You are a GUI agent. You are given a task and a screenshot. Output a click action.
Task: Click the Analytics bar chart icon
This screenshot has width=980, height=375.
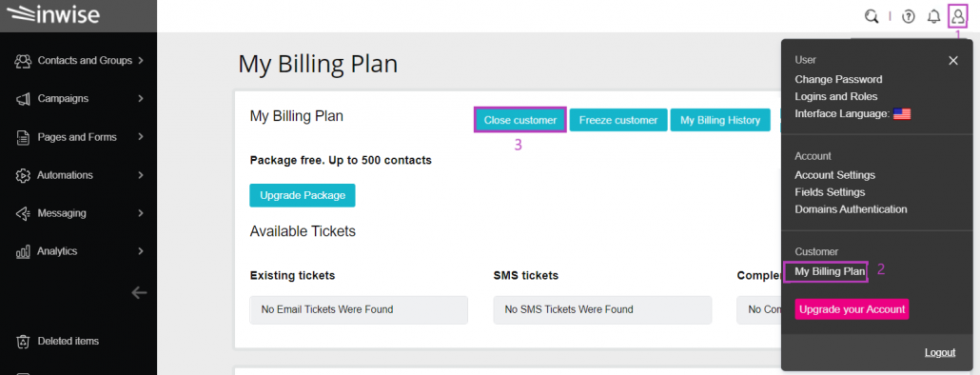pyautogui.click(x=23, y=251)
